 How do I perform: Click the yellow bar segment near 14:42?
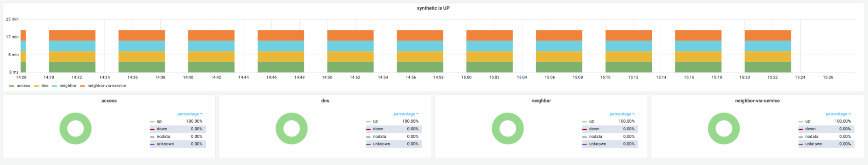211,56
